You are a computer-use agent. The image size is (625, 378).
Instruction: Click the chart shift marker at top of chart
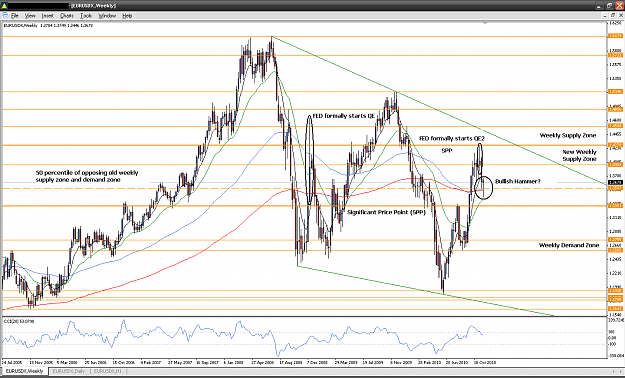(x=485, y=24)
